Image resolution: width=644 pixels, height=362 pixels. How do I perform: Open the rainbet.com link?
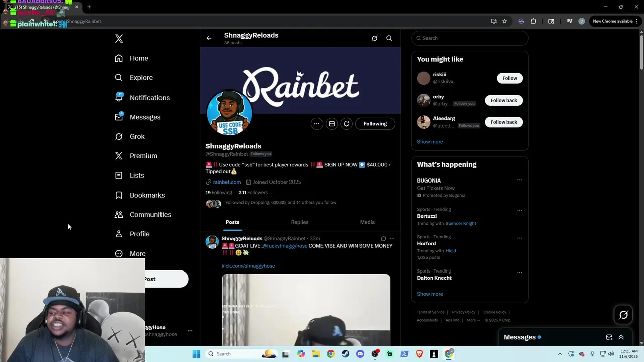[227, 182]
